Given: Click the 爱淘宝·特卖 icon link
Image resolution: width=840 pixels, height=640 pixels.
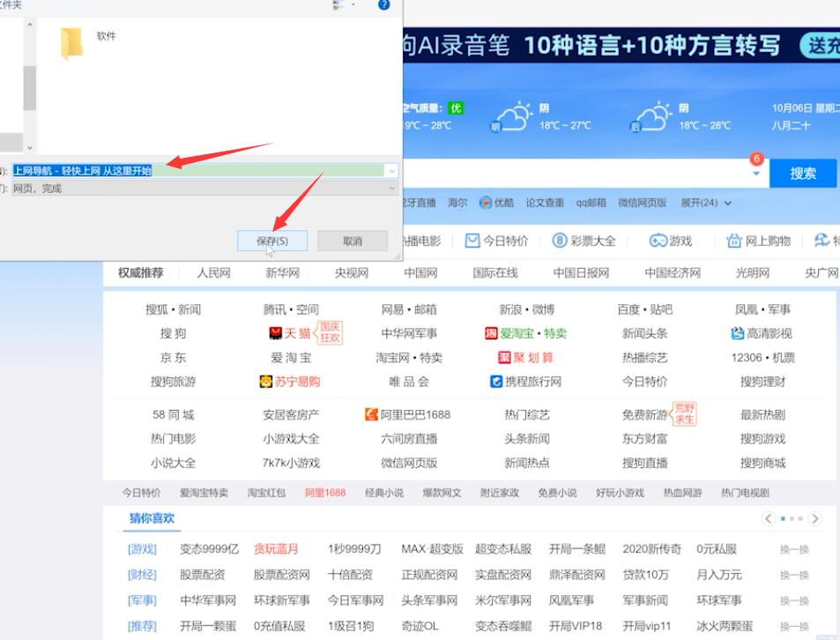Looking at the screenshot, I should [525, 333].
